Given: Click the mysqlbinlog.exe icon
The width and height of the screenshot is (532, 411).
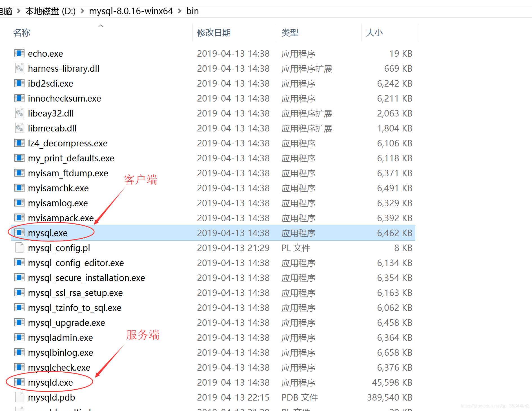Looking at the screenshot, I should tap(19, 352).
